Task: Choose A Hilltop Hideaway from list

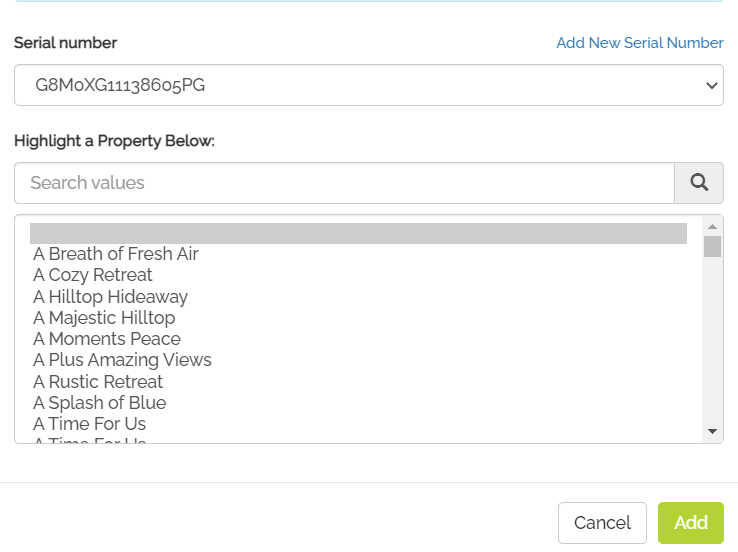Action: pyautogui.click(x=110, y=297)
